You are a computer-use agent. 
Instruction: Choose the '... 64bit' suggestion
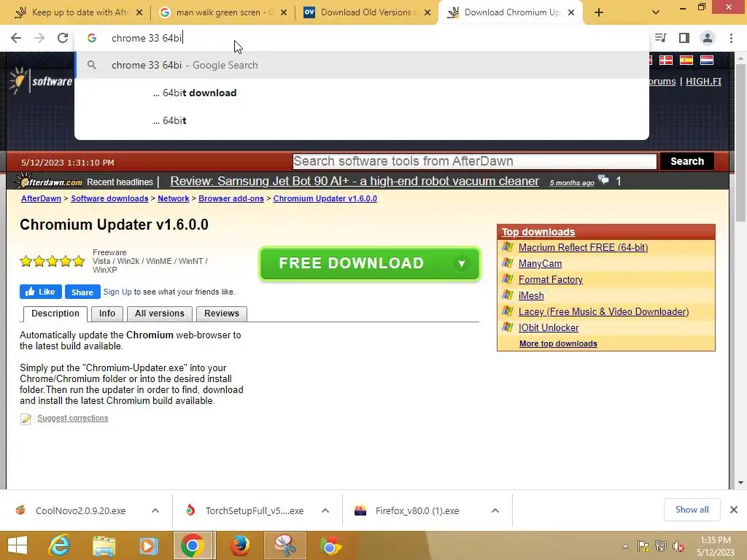click(x=362, y=120)
